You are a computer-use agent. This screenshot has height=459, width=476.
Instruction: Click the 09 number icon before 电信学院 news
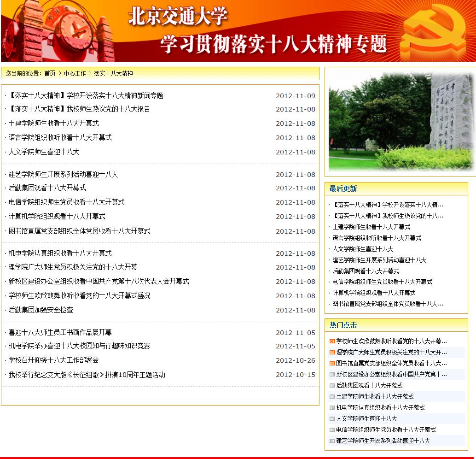pyautogui.click(x=331, y=430)
